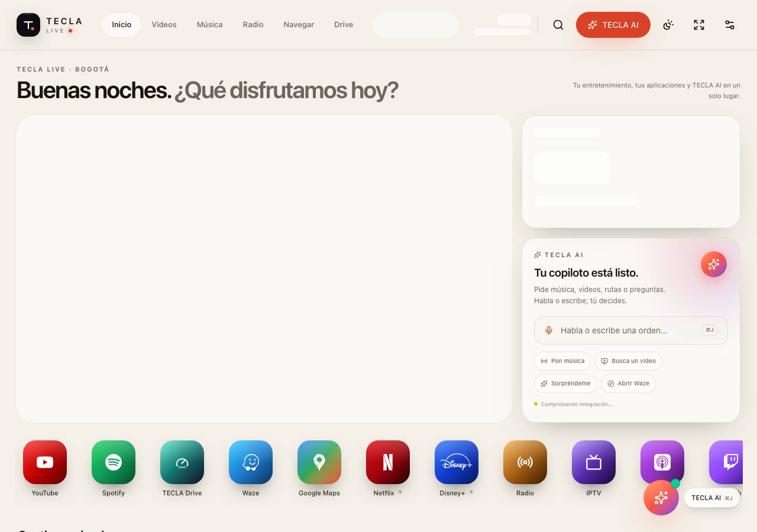Go to the Música tab
757x532 pixels.
pos(210,25)
